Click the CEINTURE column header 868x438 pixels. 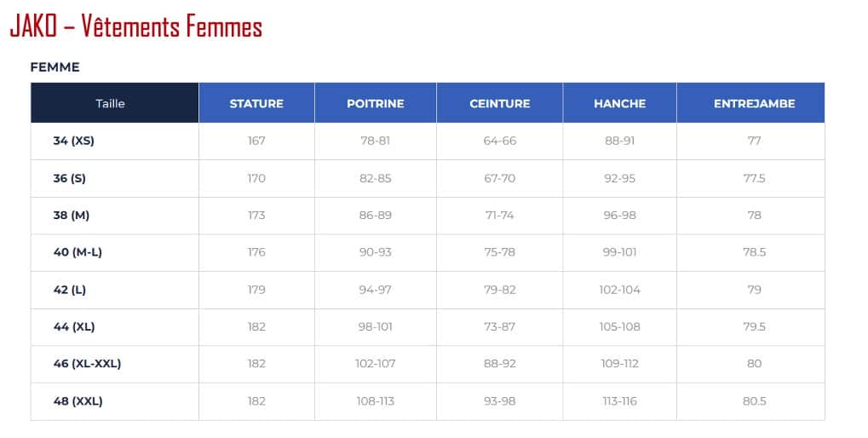click(500, 103)
